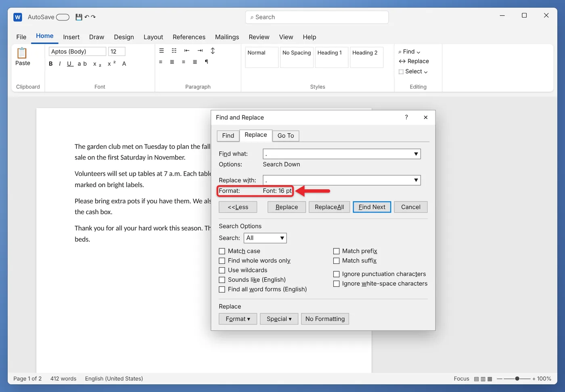565x392 pixels.
Task: Click the numbered list icon
Action: [x=174, y=50]
